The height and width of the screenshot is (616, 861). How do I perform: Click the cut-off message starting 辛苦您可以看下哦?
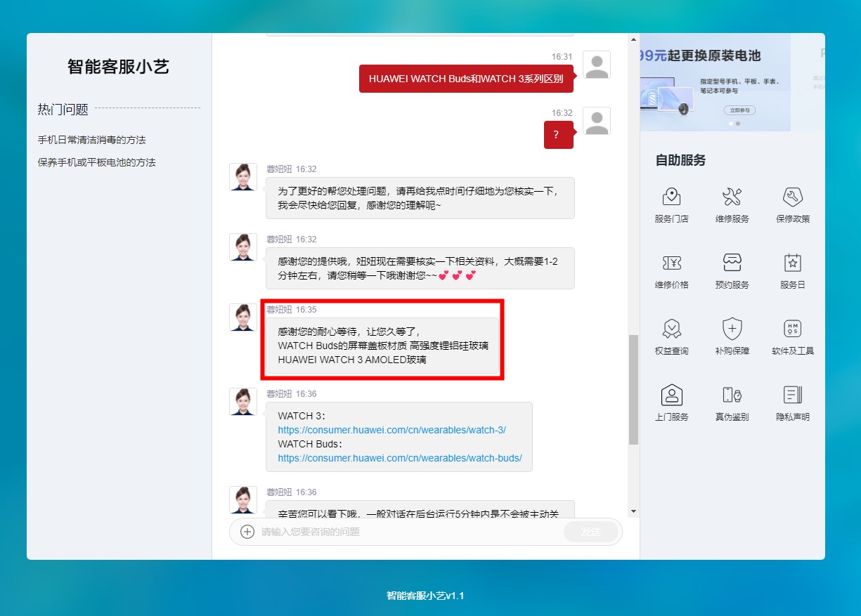tap(420, 509)
